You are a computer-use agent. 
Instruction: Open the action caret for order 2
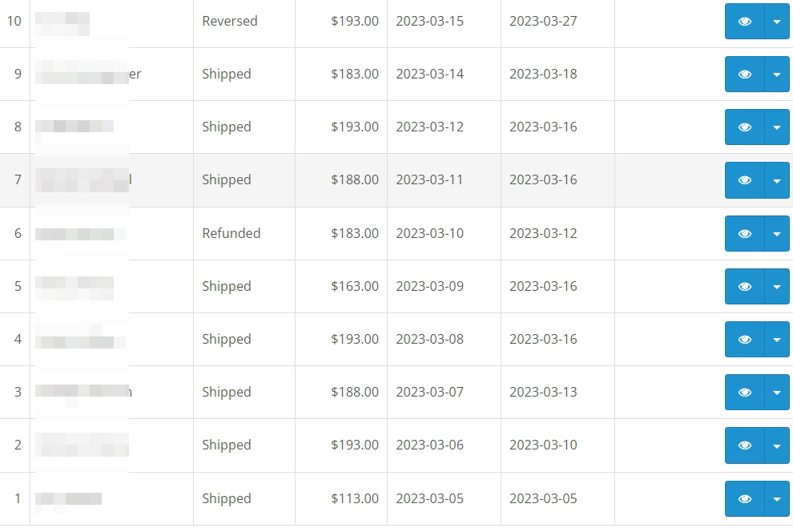(777, 445)
